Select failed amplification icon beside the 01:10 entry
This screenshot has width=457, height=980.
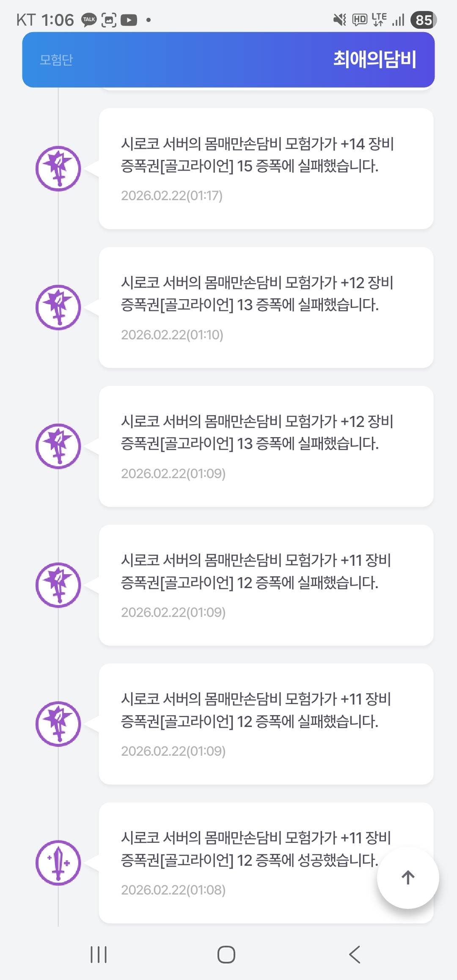[58, 307]
